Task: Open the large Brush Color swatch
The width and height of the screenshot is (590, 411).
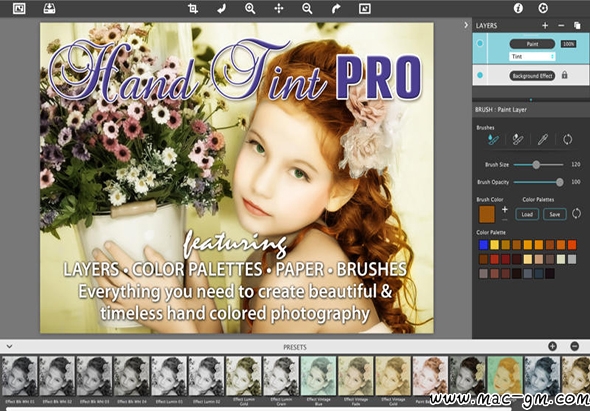Action: coord(487,214)
